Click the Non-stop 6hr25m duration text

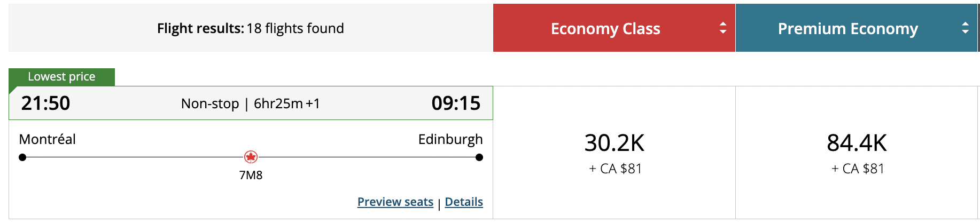tap(250, 103)
